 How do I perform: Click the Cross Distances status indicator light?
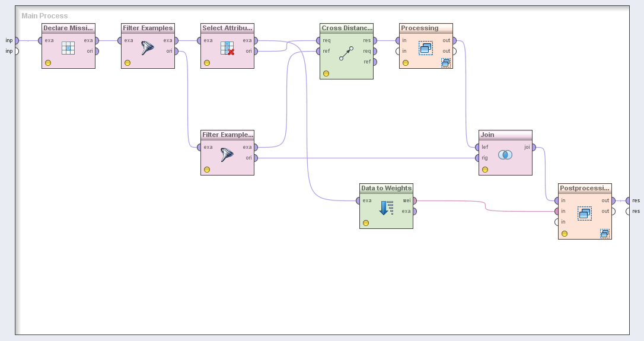coord(326,74)
